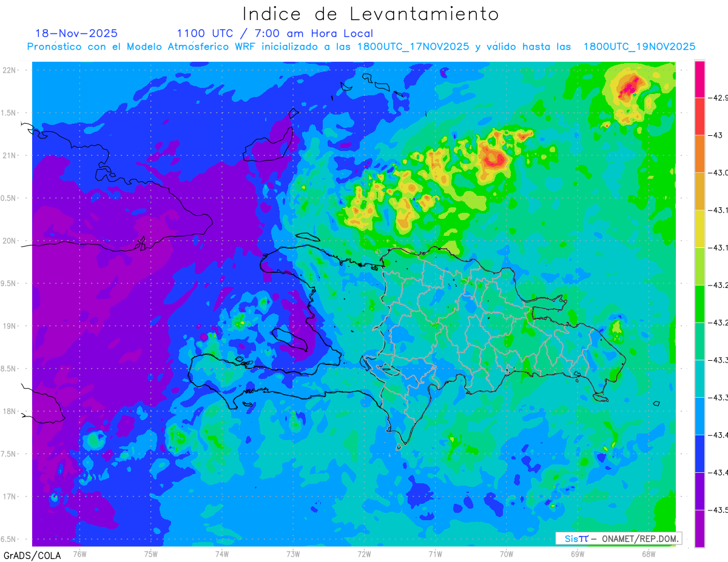Viewport: 728px width, 562px height.
Task: Select the red swatch in the color scale
Action: 699,116
